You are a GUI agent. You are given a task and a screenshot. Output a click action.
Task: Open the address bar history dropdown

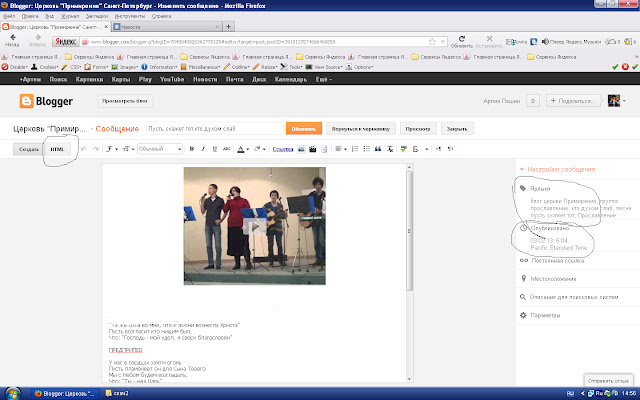pos(442,42)
